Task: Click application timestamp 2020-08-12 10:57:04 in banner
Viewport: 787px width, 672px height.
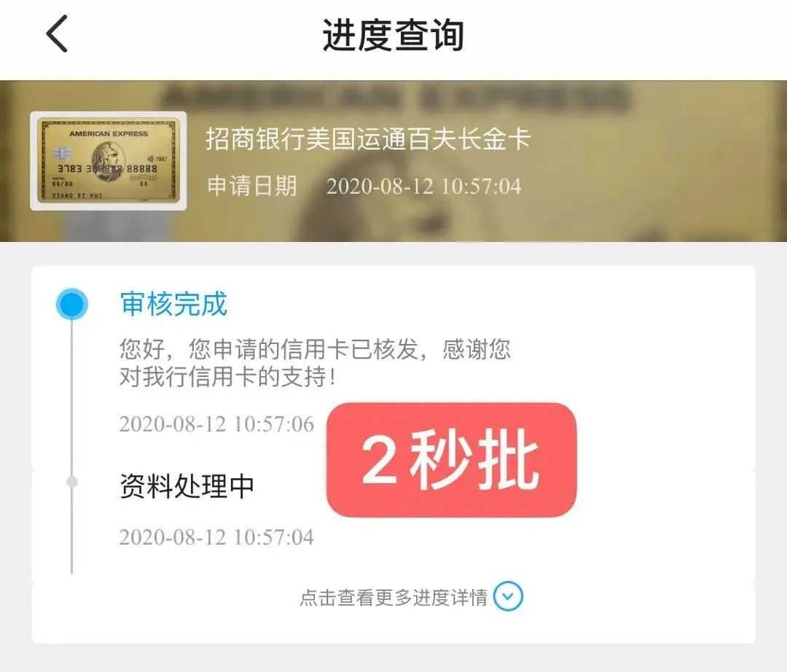Action: coord(424,186)
